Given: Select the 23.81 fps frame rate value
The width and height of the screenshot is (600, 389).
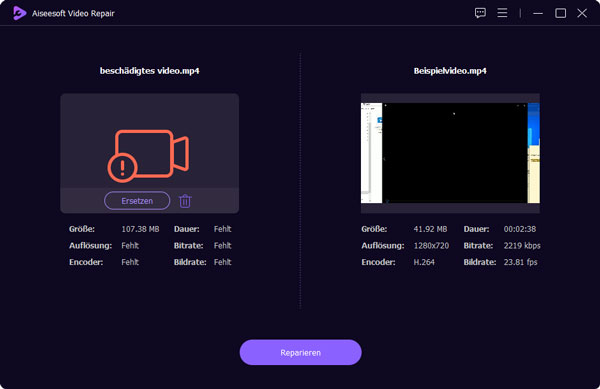Looking at the screenshot, I should 520,262.
